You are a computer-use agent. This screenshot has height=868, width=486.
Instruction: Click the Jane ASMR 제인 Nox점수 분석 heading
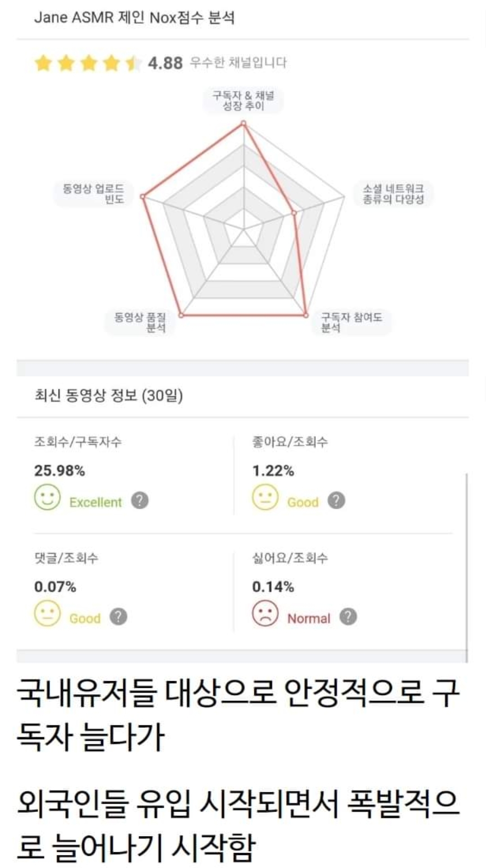[135, 18]
